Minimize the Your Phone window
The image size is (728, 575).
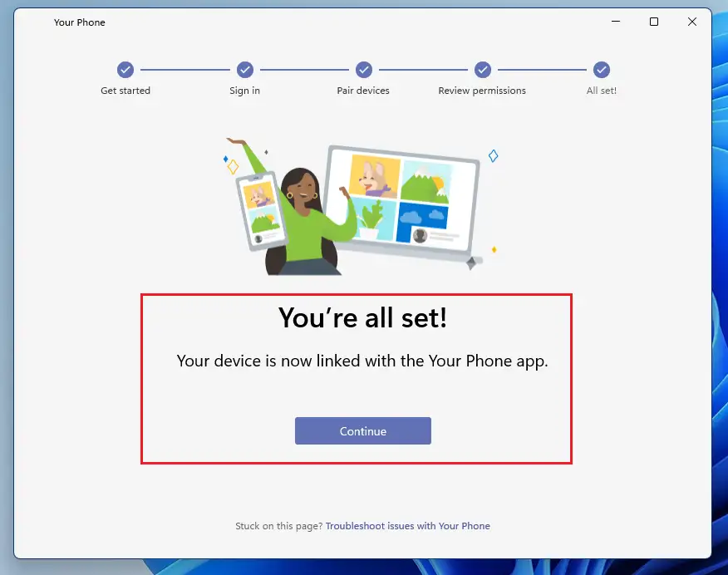(x=616, y=22)
